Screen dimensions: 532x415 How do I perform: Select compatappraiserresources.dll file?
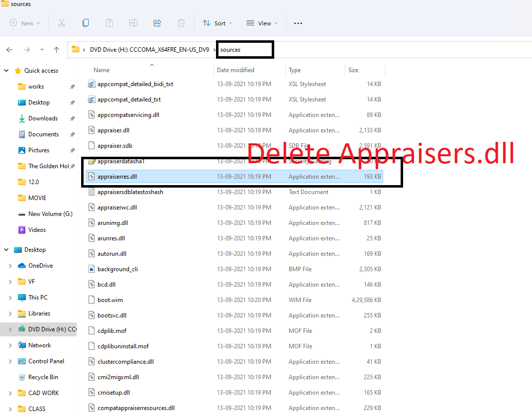(136, 408)
